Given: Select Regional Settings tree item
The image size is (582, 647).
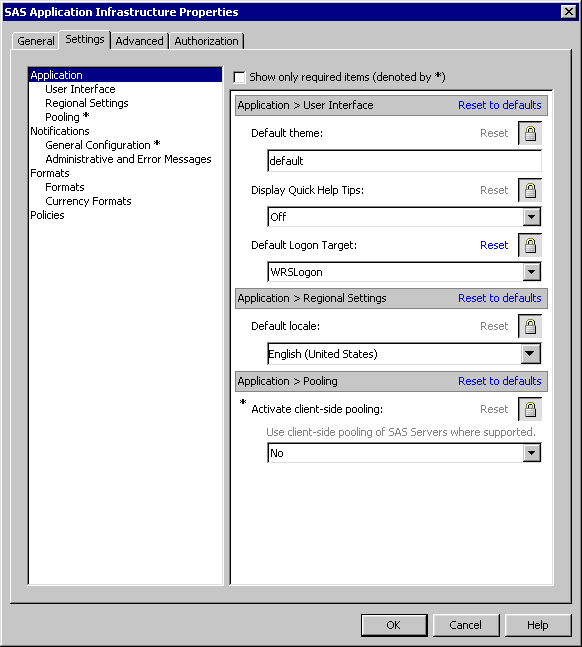Looking at the screenshot, I should click(x=87, y=103).
